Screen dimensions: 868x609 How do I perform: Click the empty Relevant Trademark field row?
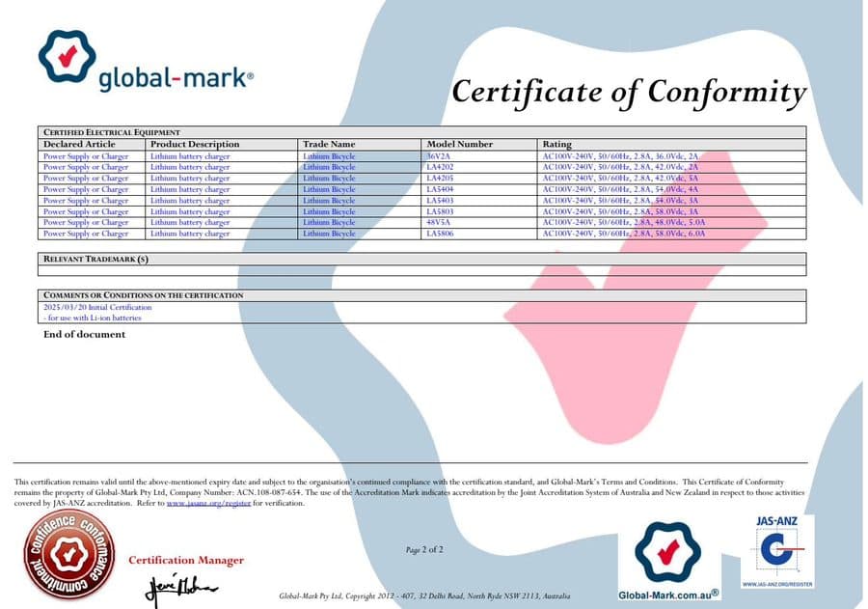tap(421, 270)
